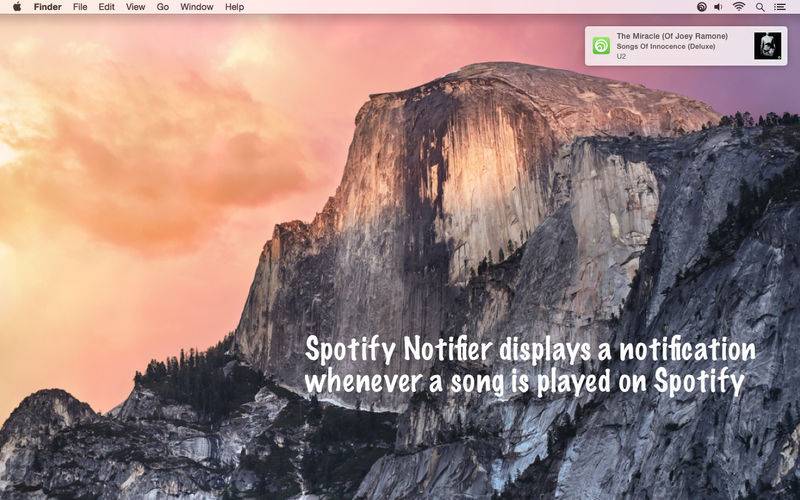Screen dimensions: 800x500
Task: Click notification title The Miracle (Of Joey Ramone)
Action: click(x=672, y=36)
